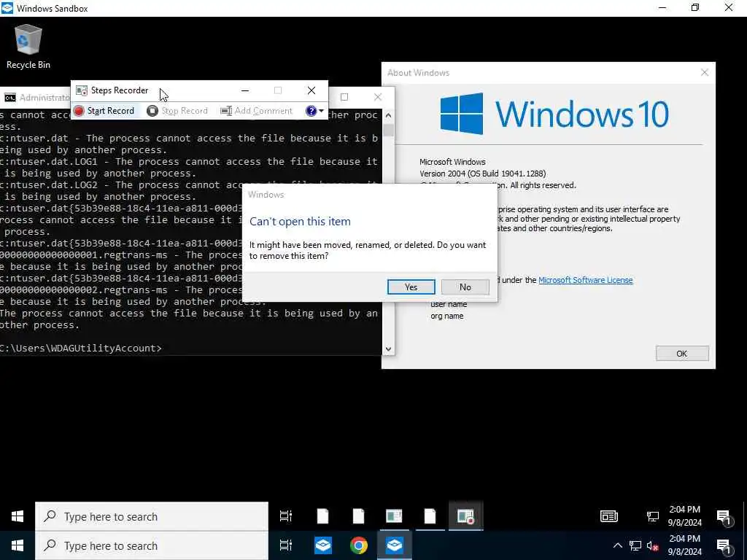Click the host taskbar clock on the bottom row
This screenshot has width=747, height=560.
(x=684, y=545)
